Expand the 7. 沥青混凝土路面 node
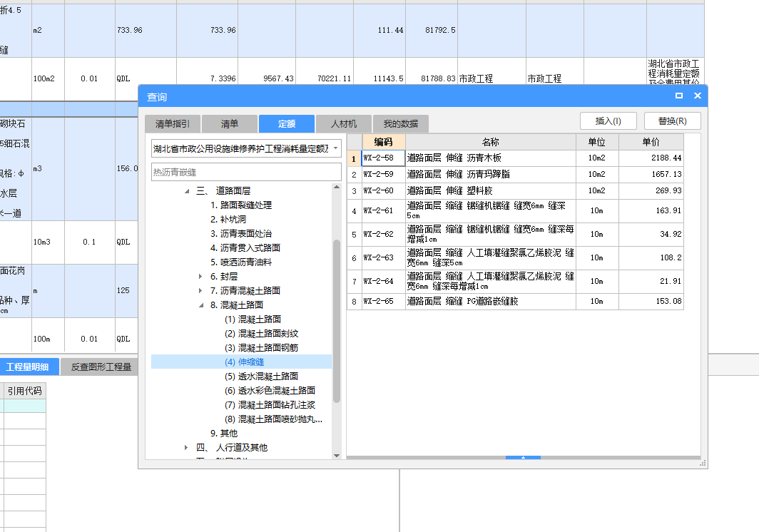This screenshot has width=759, height=532. (200, 291)
